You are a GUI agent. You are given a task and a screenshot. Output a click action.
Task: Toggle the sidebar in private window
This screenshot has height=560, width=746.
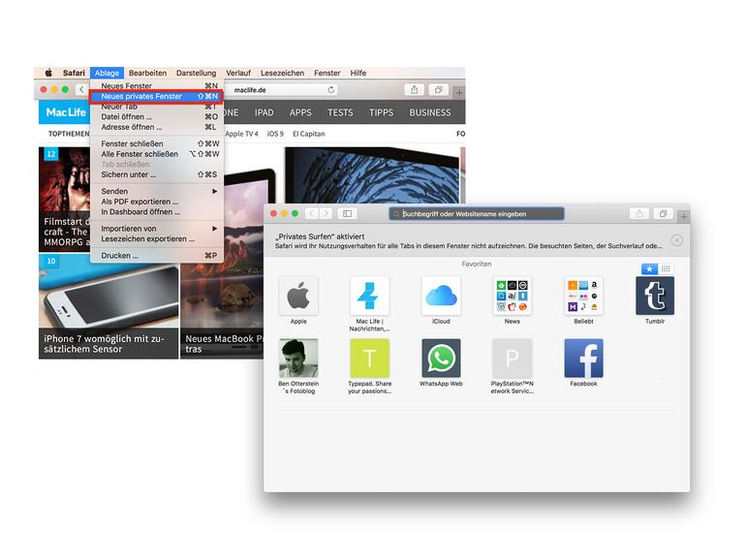[x=347, y=213]
